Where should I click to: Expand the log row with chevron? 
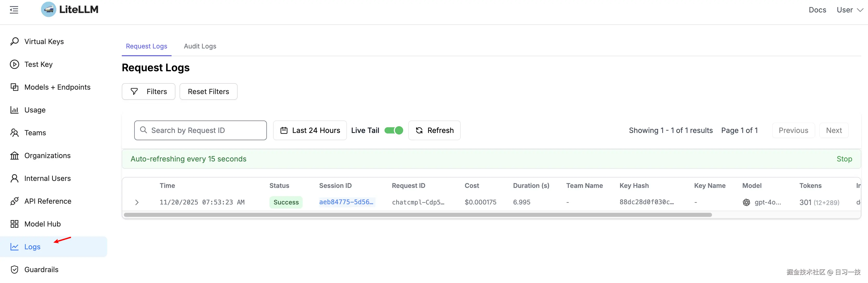137,202
